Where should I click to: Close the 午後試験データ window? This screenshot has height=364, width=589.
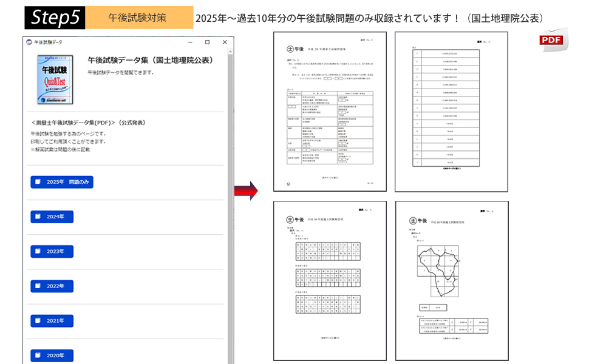(225, 42)
